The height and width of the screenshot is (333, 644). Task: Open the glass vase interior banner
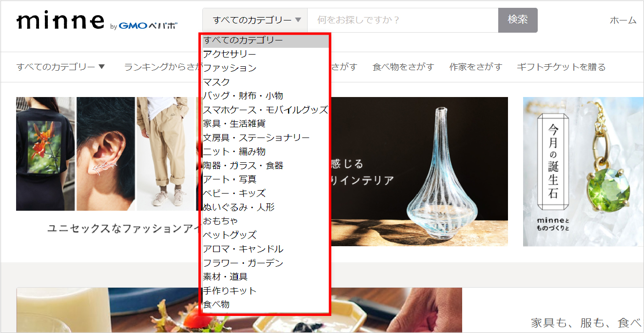[419, 172]
